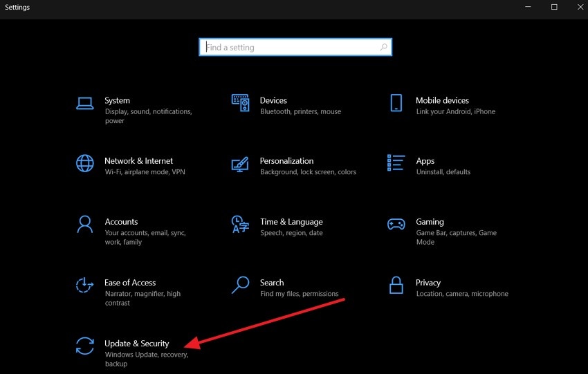
Task: Click 'Narrator, magnifier, high contrast' text
Action: coord(143,298)
